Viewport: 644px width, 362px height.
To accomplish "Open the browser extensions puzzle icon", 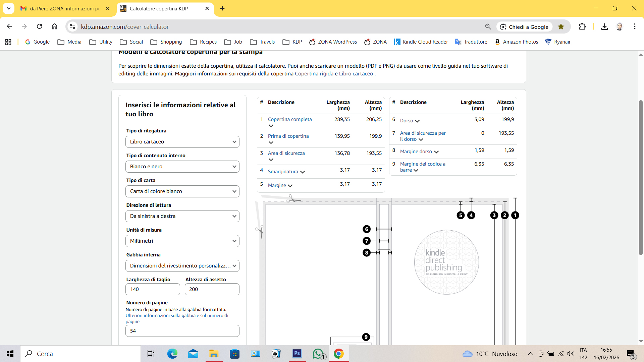I will pyautogui.click(x=582, y=26).
